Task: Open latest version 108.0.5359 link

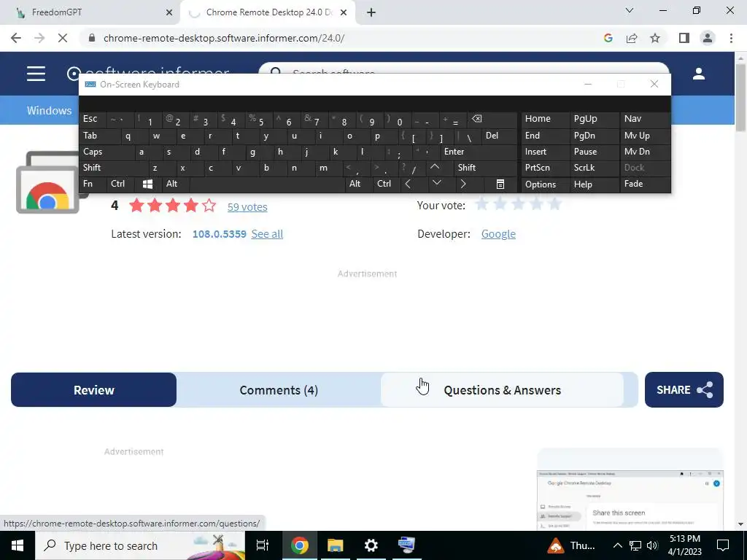Action: pyautogui.click(x=219, y=234)
